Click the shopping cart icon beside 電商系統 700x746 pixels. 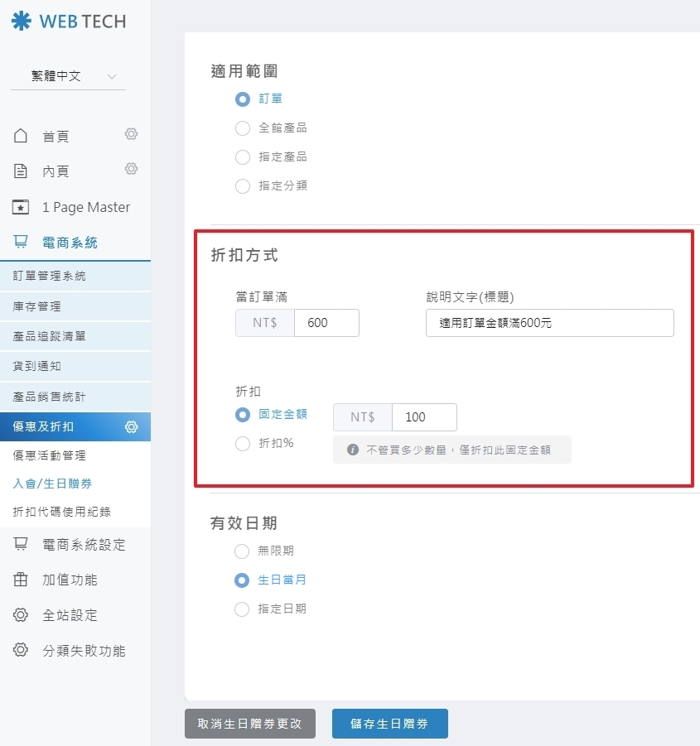(x=22, y=243)
